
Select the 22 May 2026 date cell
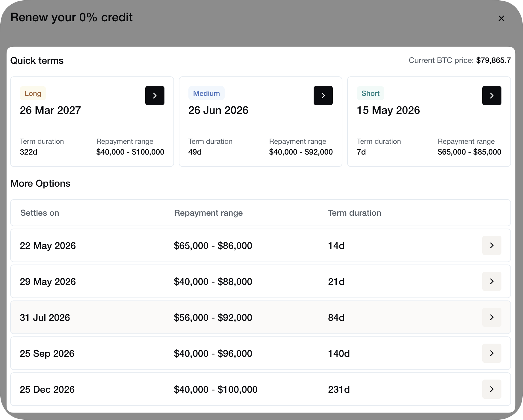click(48, 246)
